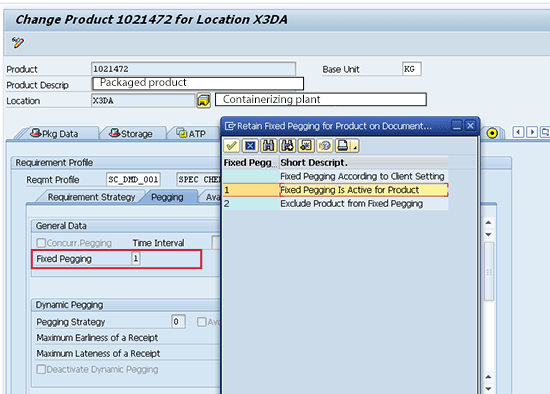The height and width of the screenshot is (394, 550).
Task: Click the green checkmark confirm icon
Action: [231, 146]
